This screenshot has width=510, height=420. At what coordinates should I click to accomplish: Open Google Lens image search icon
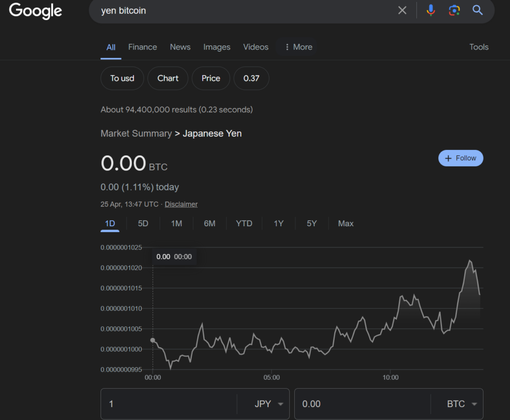click(454, 10)
